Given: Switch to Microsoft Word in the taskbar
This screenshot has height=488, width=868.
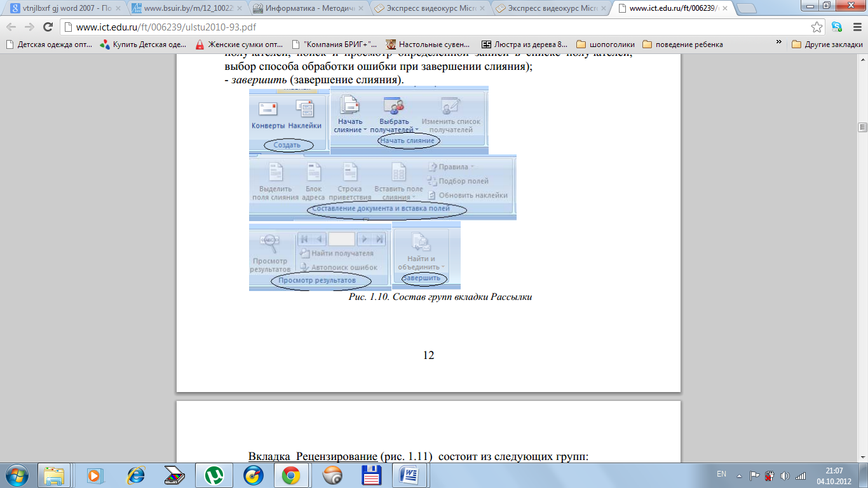Looking at the screenshot, I should pos(409,475).
